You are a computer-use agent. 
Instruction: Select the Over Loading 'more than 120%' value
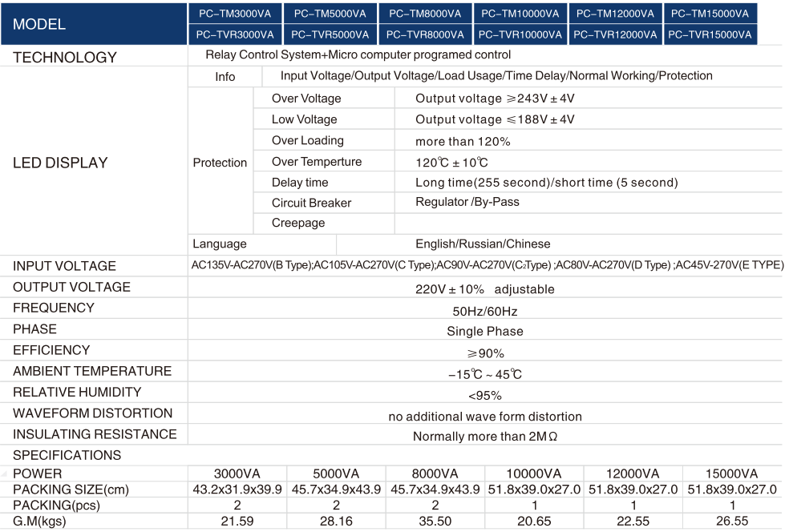[x=463, y=141]
